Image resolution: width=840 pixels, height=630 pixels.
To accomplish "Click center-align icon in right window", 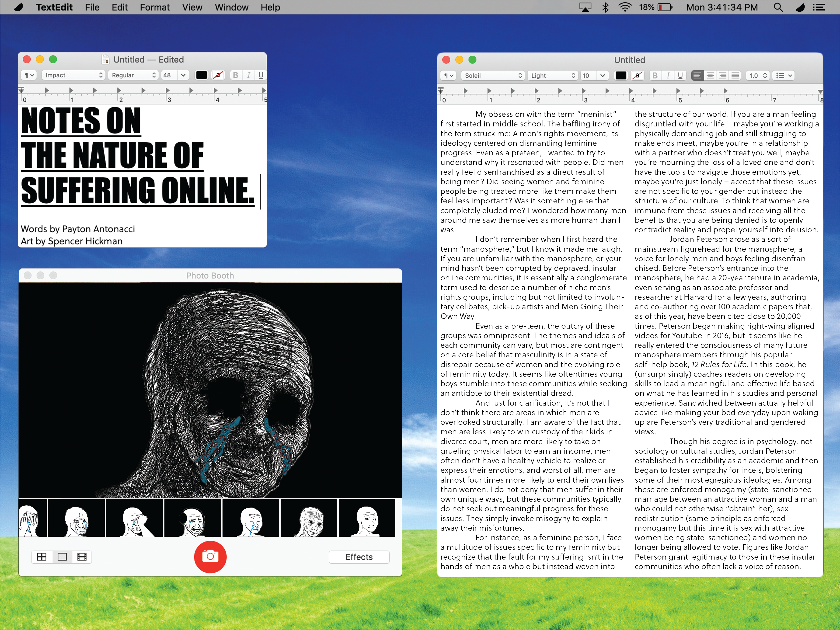I will [x=710, y=76].
